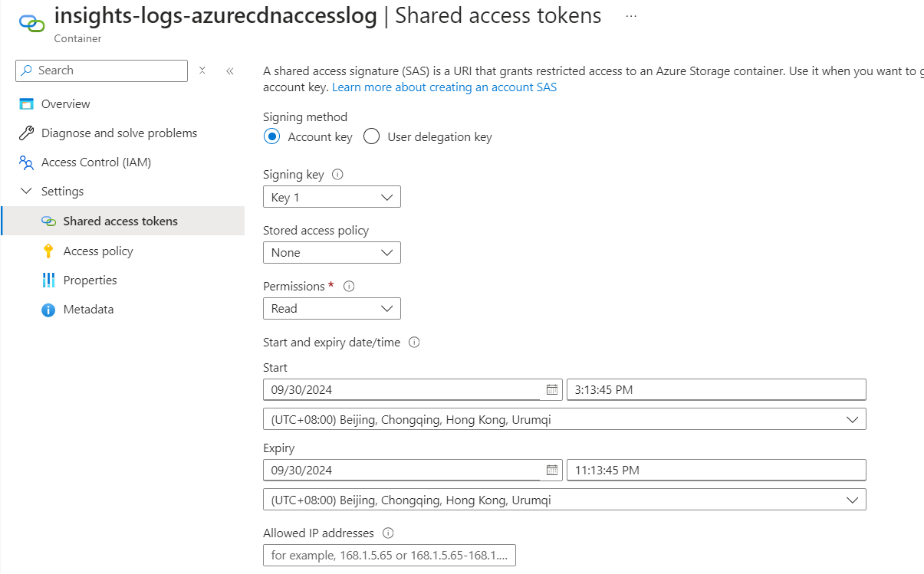Click the info icon beside Start and expiry date/time
This screenshot has width=924, height=574.
click(414, 343)
